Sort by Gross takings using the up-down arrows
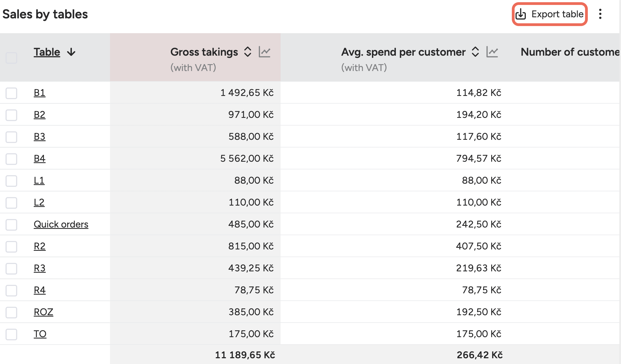621x364 pixels. pos(248,52)
